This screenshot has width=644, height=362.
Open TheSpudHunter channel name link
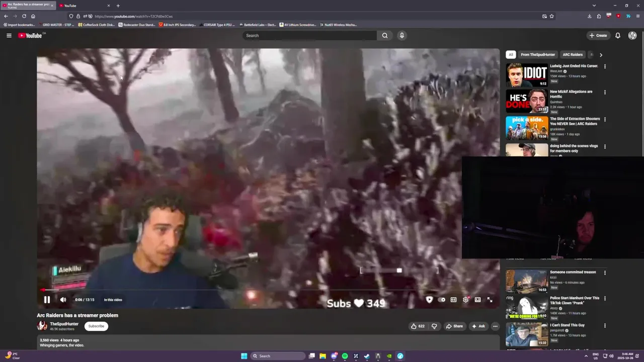[x=64, y=324]
